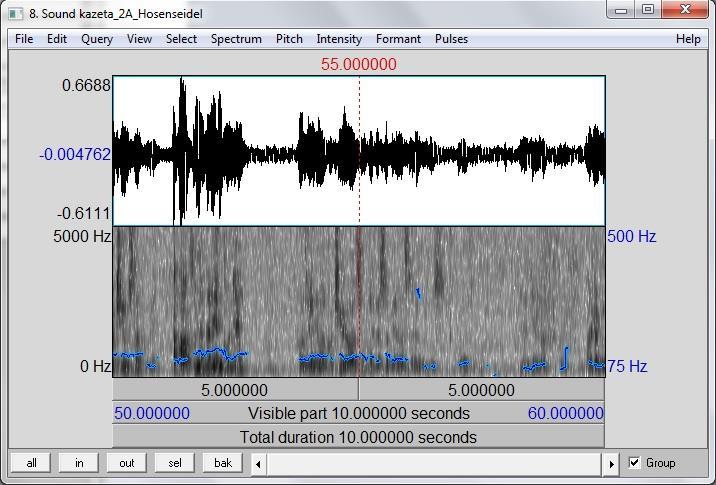716x485 pixels.
Task: Click the maximum amplitude label 0.6688
Action: coord(86,85)
